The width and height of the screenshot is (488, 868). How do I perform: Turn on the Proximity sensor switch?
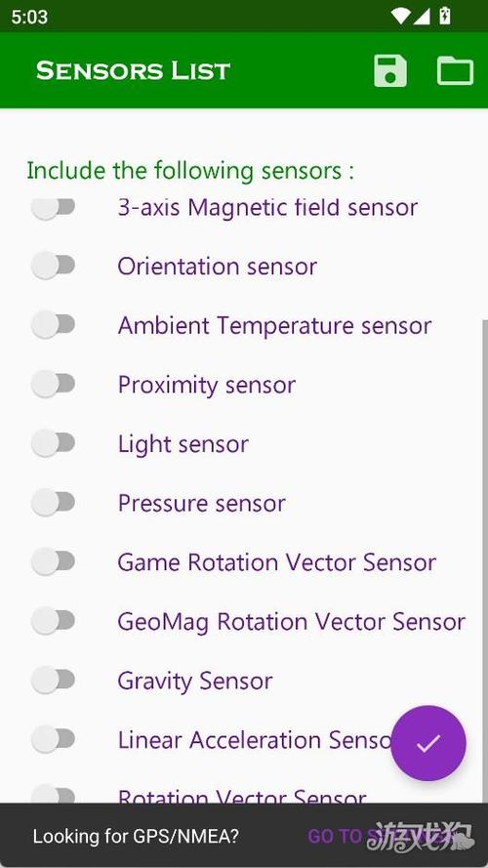tap(53, 384)
